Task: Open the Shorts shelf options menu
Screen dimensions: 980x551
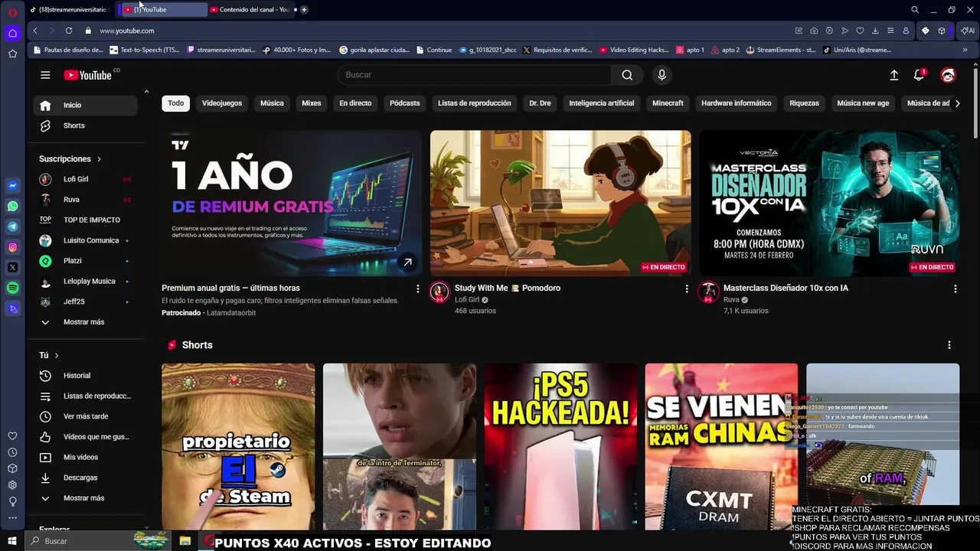Action: 949,345
